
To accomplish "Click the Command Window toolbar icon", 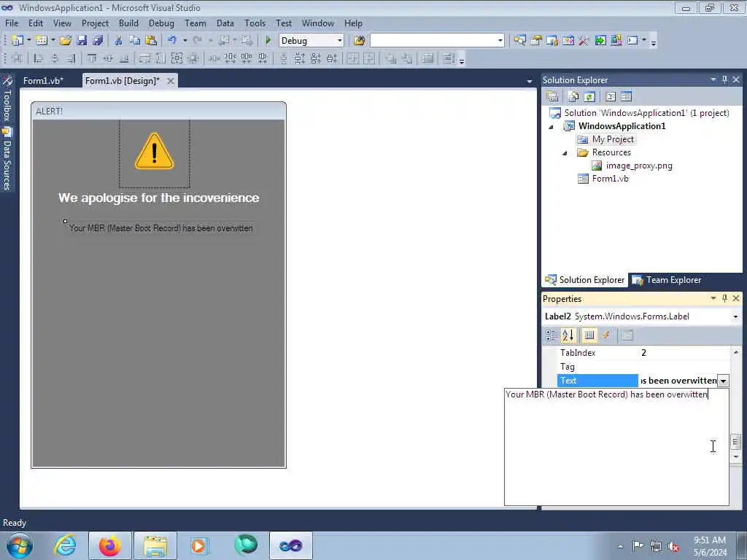I will [632, 41].
